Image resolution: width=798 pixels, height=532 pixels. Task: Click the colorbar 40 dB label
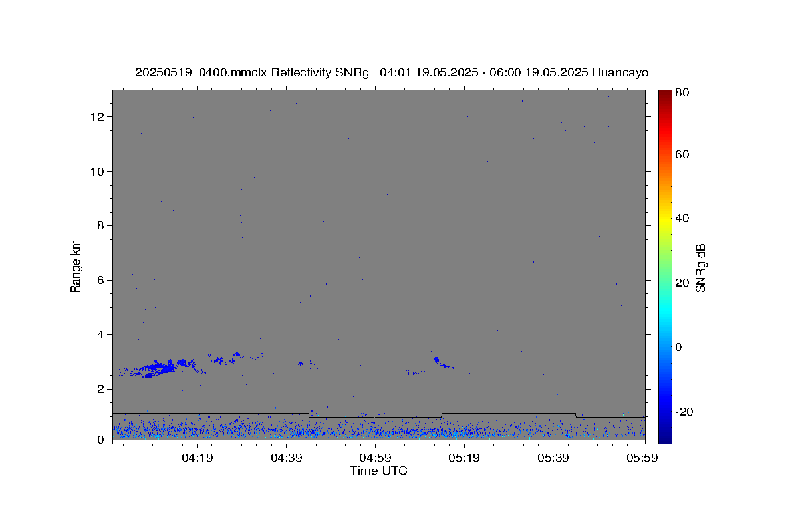pyautogui.click(x=682, y=218)
